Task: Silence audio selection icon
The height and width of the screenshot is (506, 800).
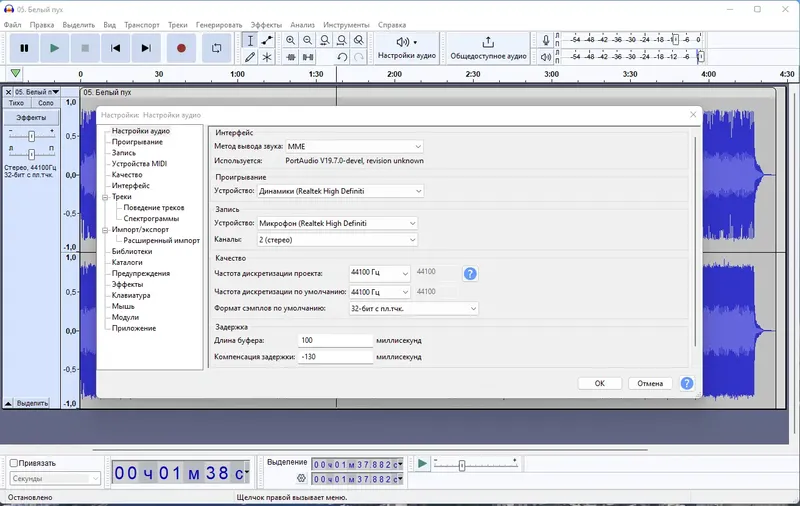Action: point(308,57)
